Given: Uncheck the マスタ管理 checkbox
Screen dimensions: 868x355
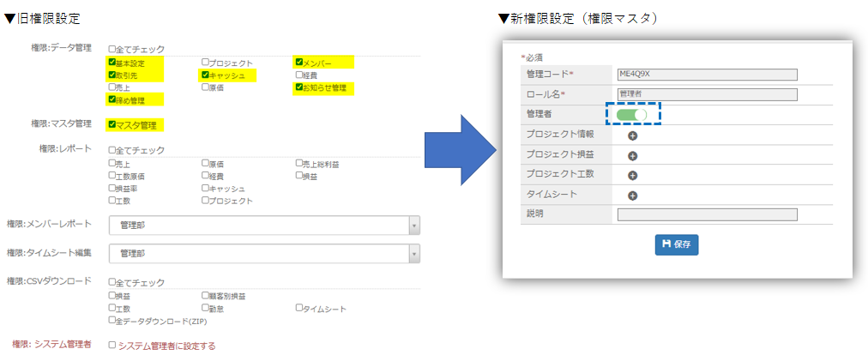Looking at the screenshot, I should tap(112, 124).
